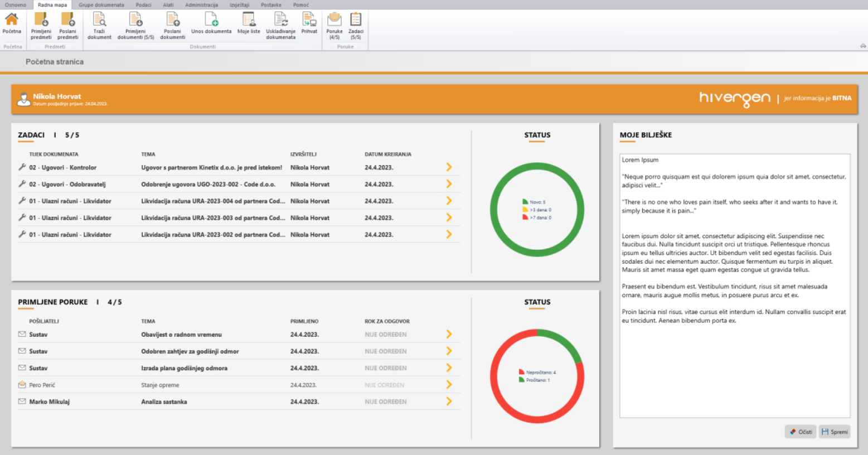Switch to the Podaci tab

pos(143,5)
